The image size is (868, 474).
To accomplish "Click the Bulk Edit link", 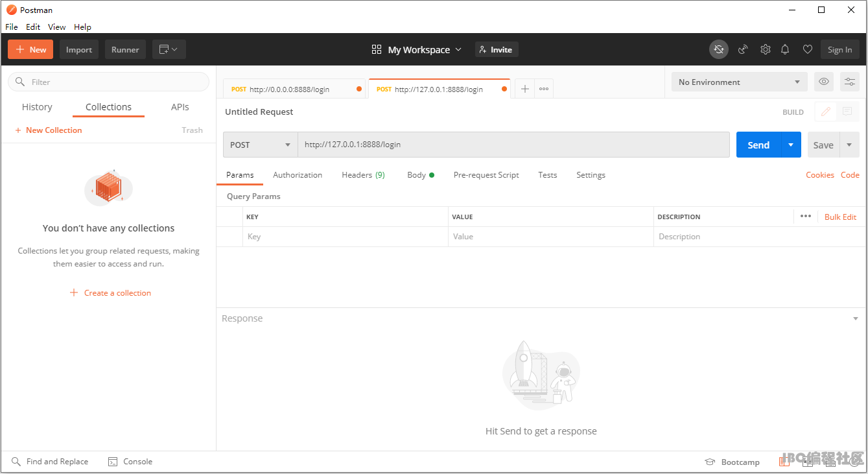I will point(840,217).
